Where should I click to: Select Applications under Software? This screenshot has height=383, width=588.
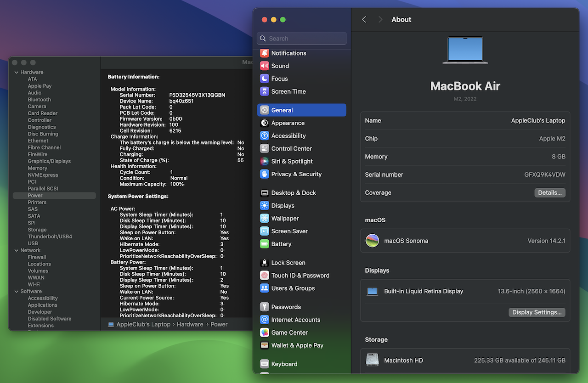pyautogui.click(x=42, y=305)
